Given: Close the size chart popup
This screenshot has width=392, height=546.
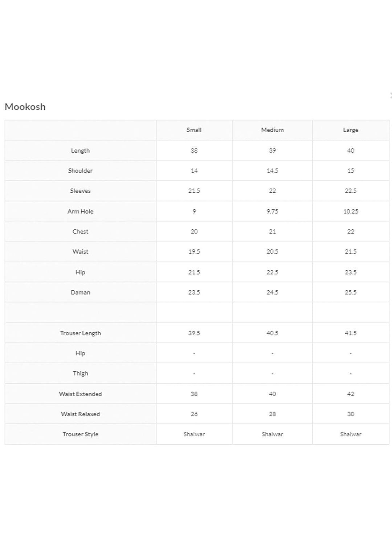Looking at the screenshot, I should pos(390,96).
